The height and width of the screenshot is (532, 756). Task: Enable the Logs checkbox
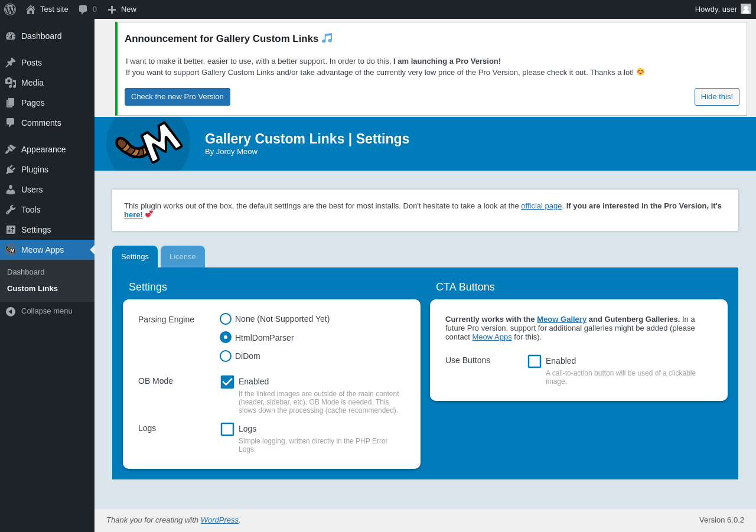click(x=227, y=429)
